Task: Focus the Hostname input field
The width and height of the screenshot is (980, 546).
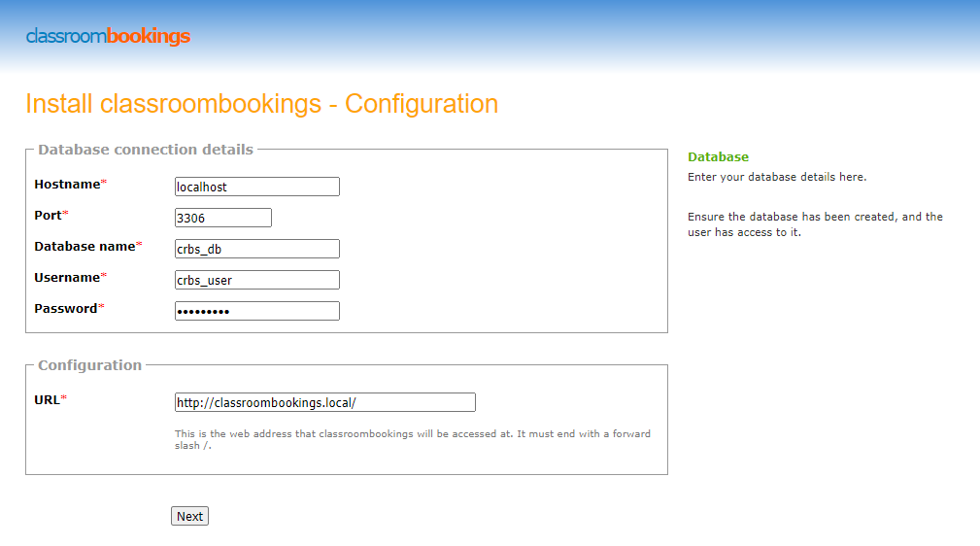Action: click(x=256, y=187)
